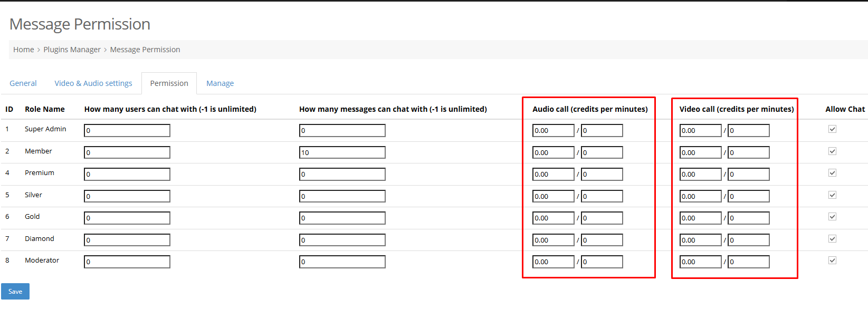This screenshot has width=868, height=328.
Task: Click Gold messages limit field
Action: click(x=342, y=218)
